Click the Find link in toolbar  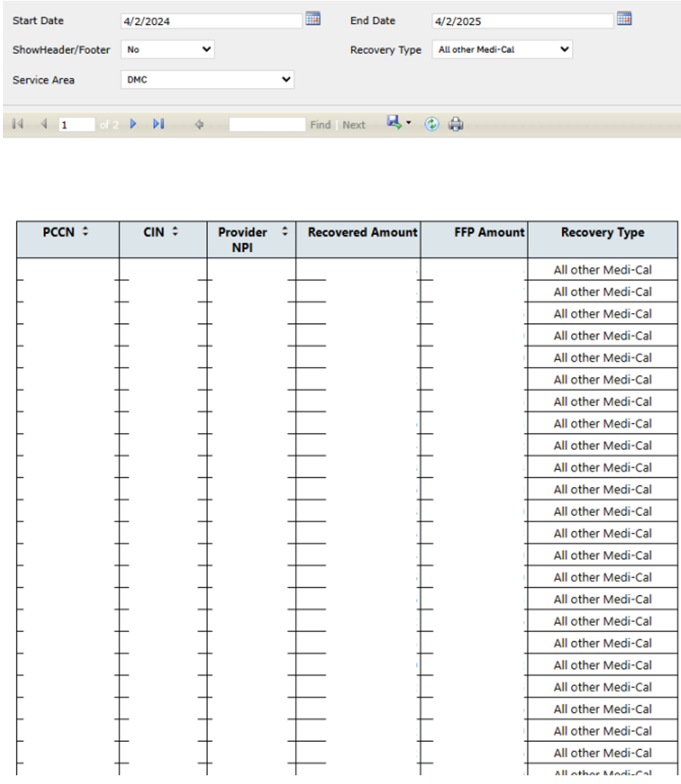(x=320, y=125)
